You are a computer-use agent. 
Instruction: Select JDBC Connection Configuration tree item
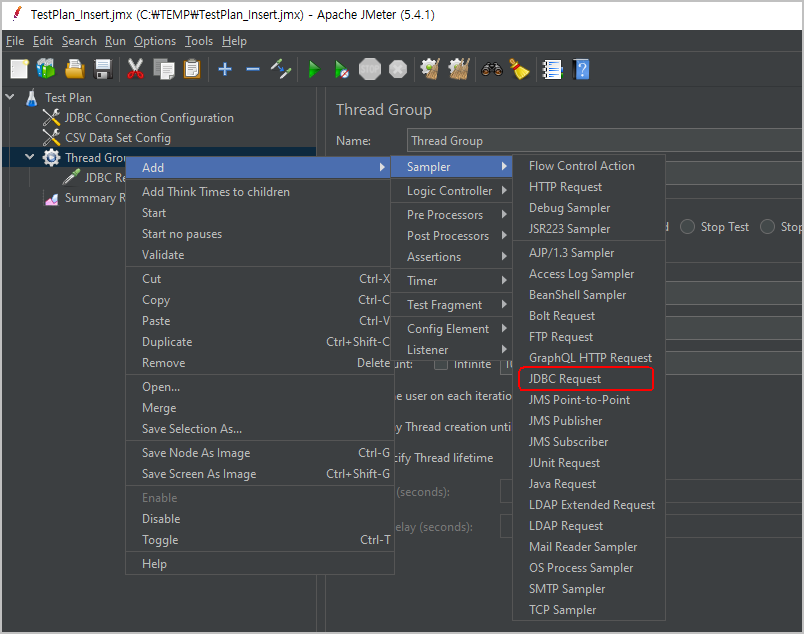149,118
